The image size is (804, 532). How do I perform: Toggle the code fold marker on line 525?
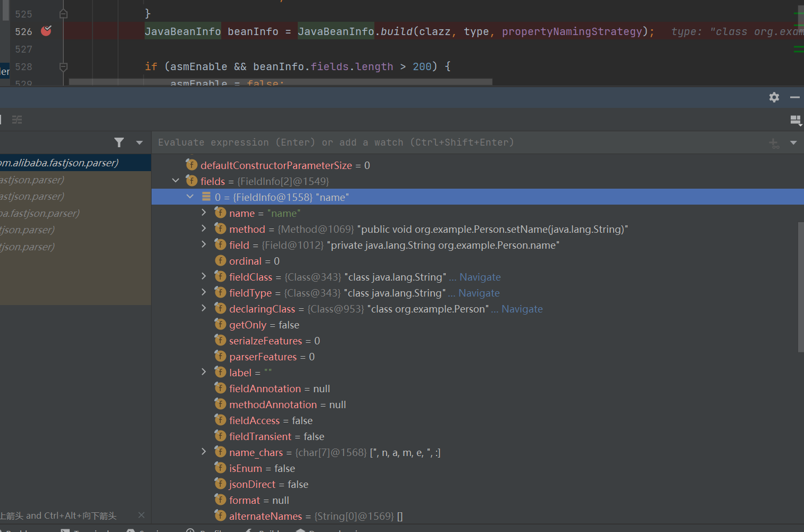[x=63, y=14]
